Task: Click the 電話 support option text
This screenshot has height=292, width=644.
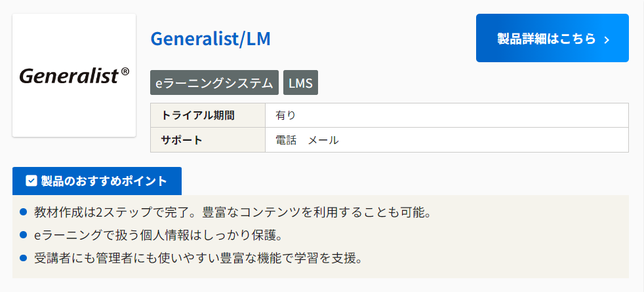Action: click(x=286, y=139)
